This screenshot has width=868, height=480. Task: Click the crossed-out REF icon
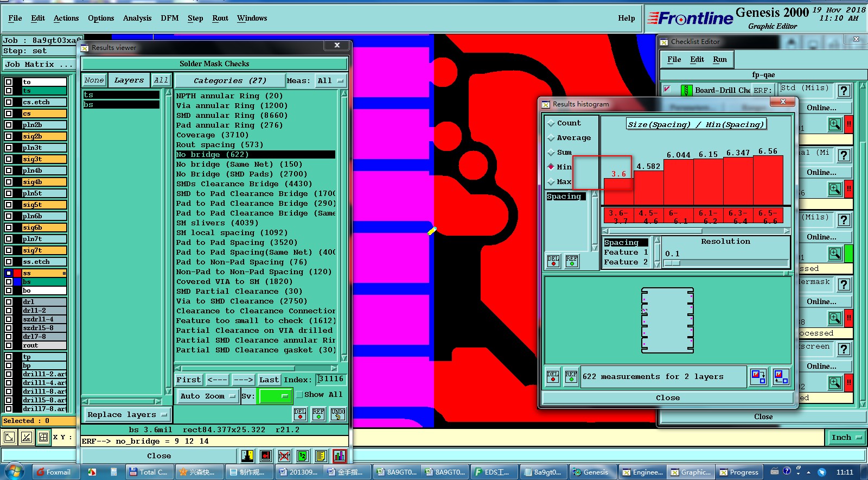pyautogui.click(x=284, y=456)
